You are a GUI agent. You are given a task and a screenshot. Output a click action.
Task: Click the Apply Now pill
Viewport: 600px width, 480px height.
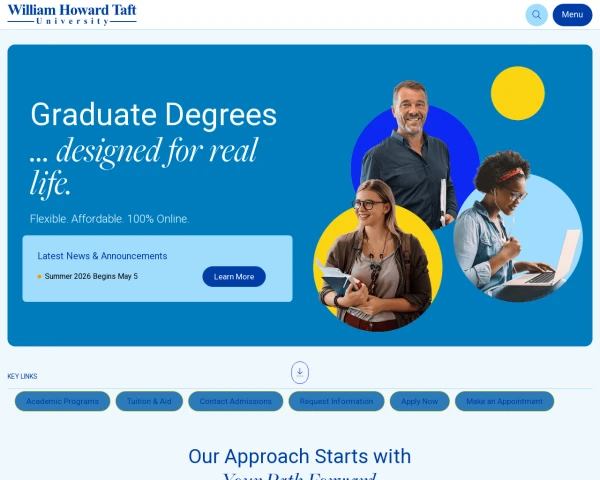(419, 401)
